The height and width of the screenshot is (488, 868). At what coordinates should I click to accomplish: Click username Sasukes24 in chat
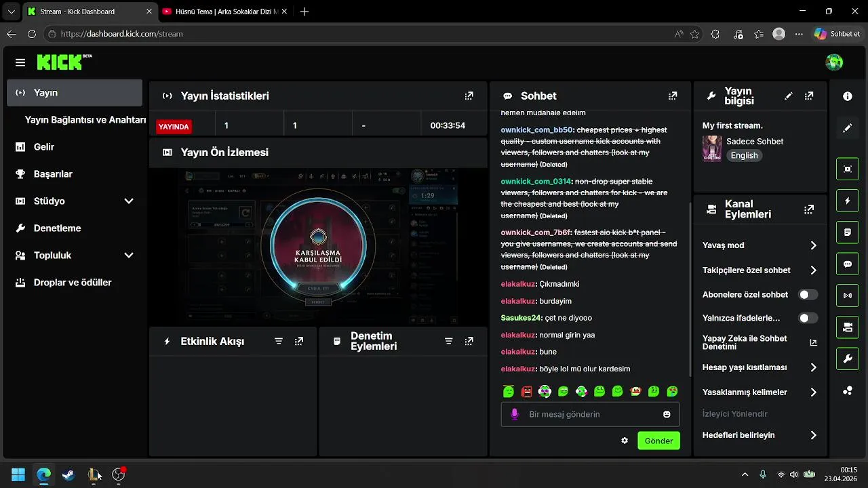point(521,318)
